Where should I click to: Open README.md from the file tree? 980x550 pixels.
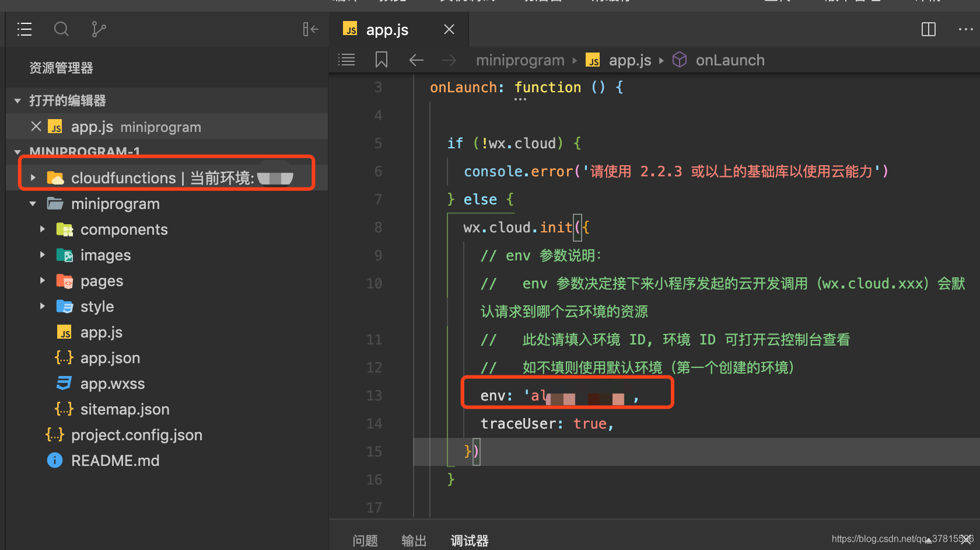(x=115, y=461)
